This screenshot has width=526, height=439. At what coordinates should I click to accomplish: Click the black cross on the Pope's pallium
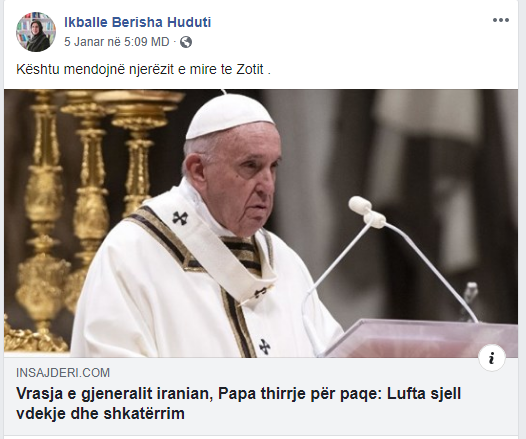[x=180, y=218]
